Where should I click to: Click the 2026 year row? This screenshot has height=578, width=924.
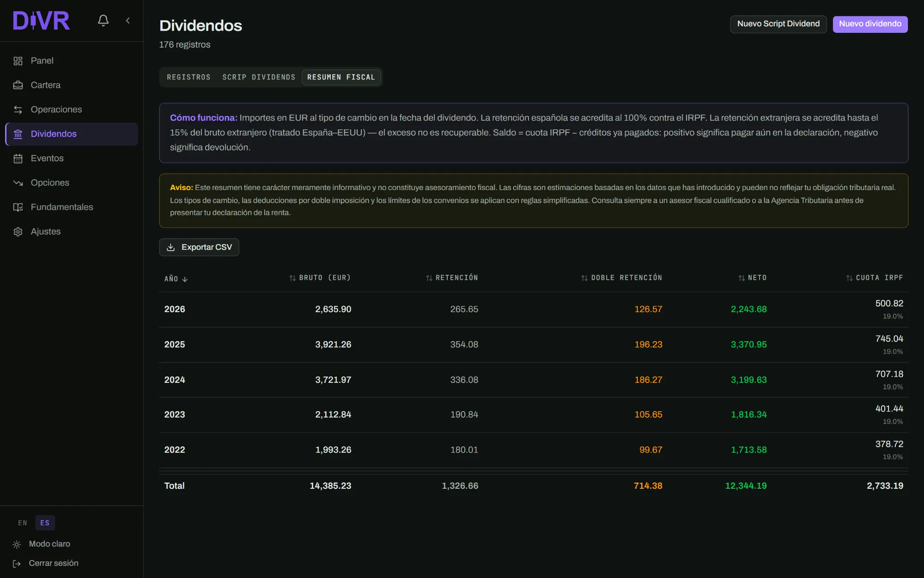534,309
